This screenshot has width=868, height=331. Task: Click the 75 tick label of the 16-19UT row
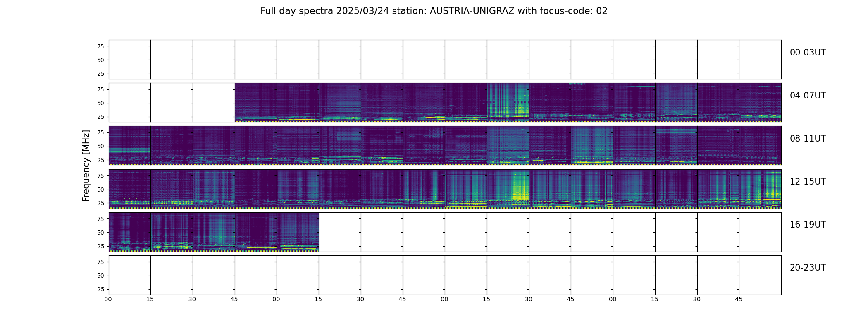[100, 219]
